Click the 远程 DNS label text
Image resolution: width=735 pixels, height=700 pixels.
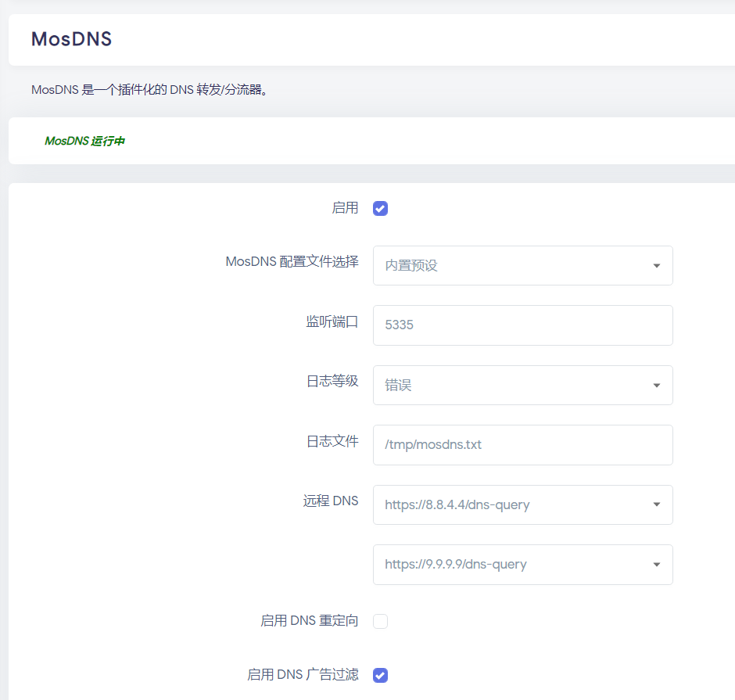[331, 501]
